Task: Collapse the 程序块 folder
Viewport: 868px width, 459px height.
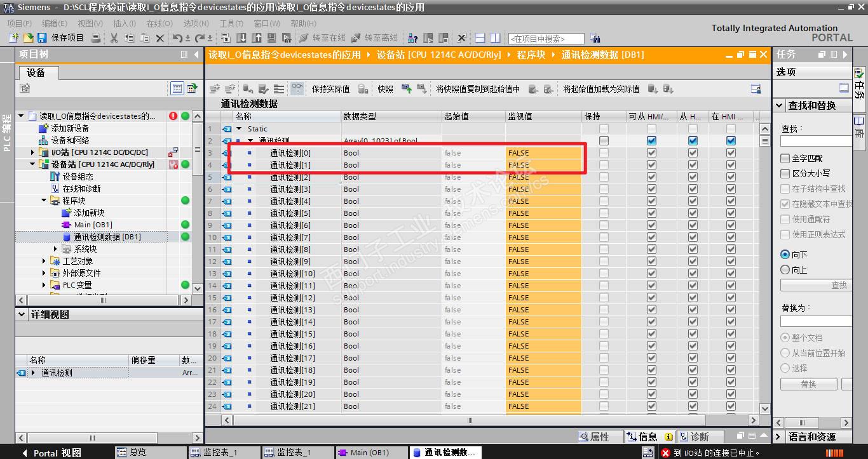Action: 44,201
